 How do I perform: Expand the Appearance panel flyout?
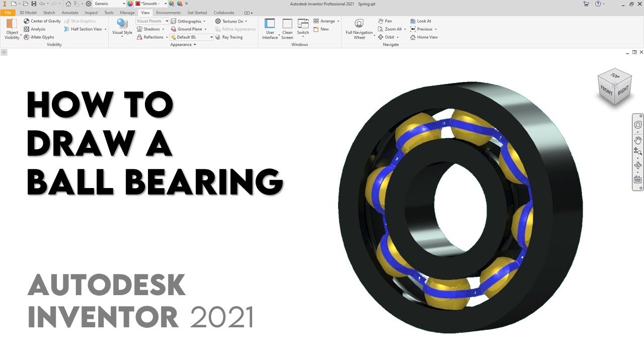pyautogui.click(x=183, y=45)
